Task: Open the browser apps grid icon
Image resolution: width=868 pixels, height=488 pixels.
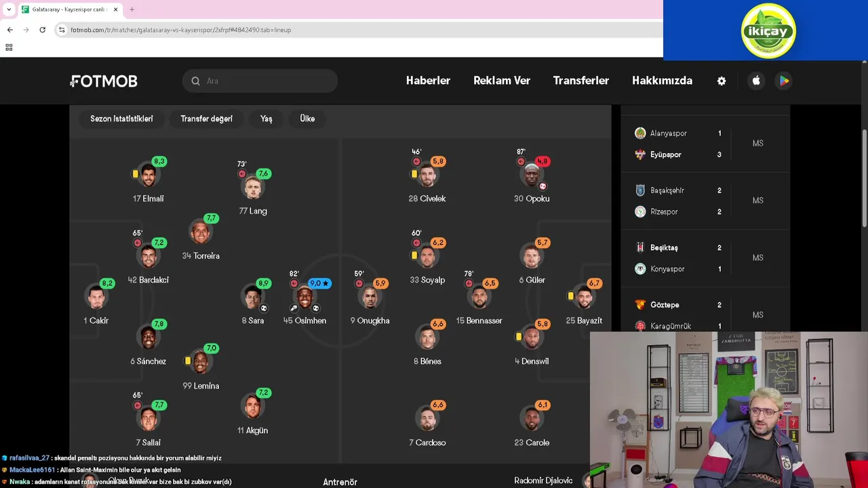Action: coord(9,47)
